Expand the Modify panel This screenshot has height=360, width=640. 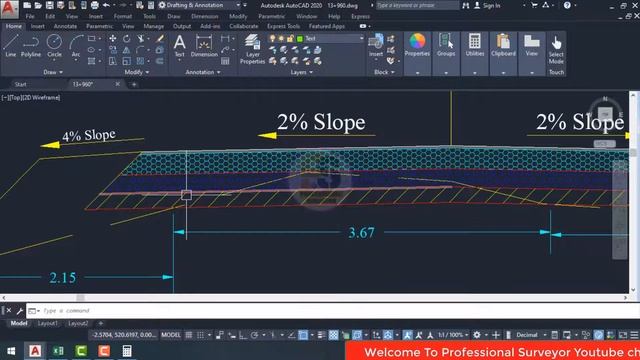(137, 72)
